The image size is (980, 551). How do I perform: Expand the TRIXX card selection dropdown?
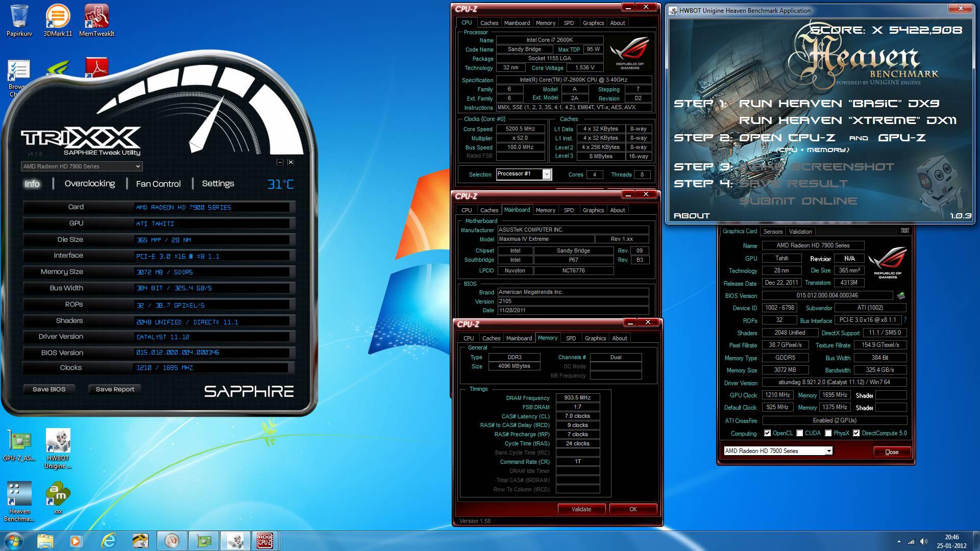82,166
